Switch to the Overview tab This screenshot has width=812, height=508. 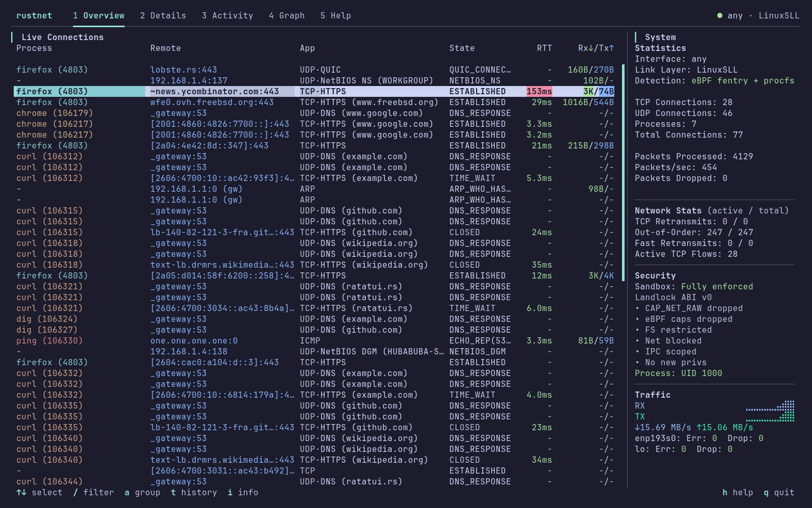[x=98, y=16]
